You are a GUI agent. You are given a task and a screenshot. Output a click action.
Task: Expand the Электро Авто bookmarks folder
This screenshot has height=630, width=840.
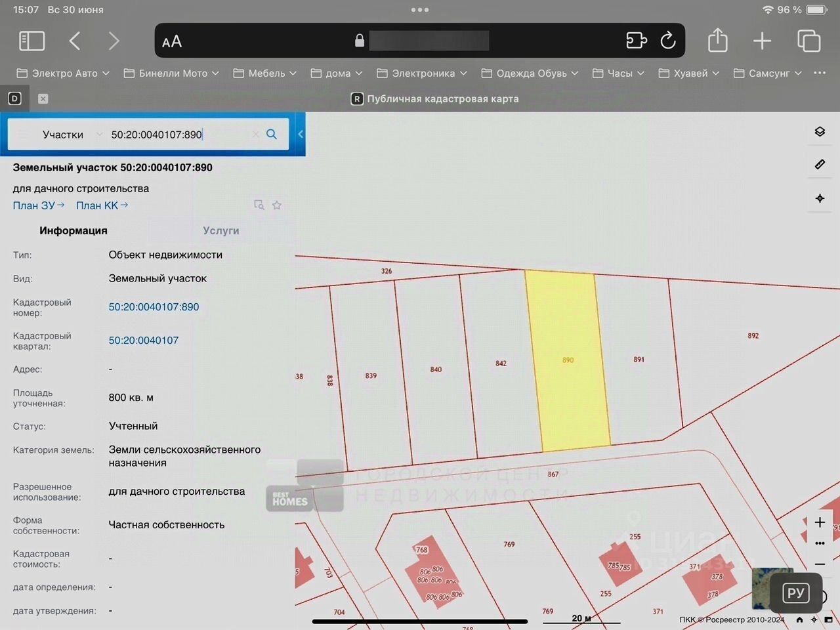point(63,73)
